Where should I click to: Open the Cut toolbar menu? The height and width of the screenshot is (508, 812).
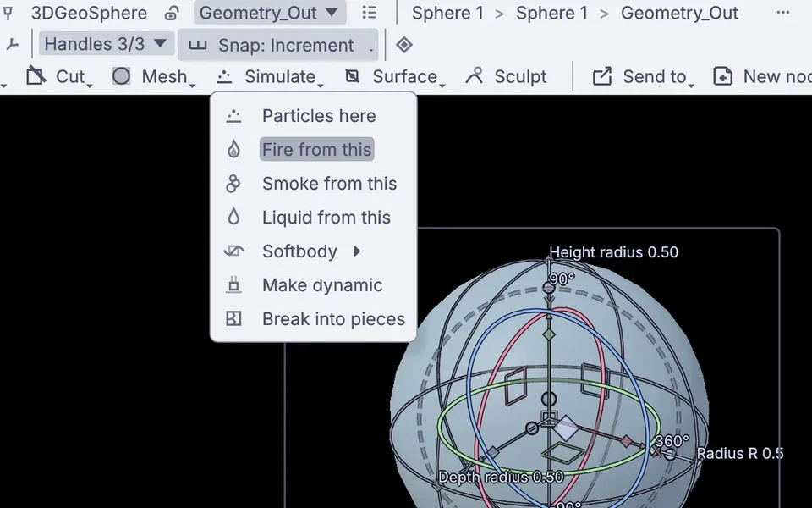[x=61, y=77]
